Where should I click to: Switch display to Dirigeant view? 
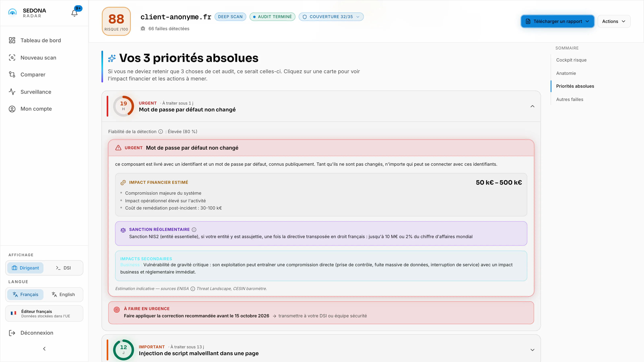(25, 268)
